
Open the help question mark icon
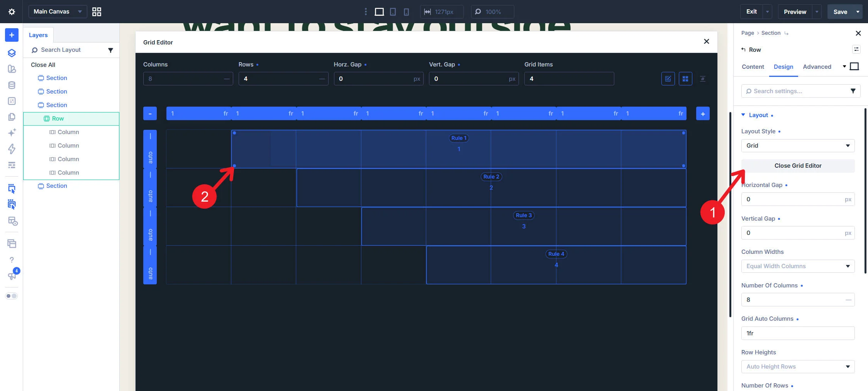click(x=12, y=260)
